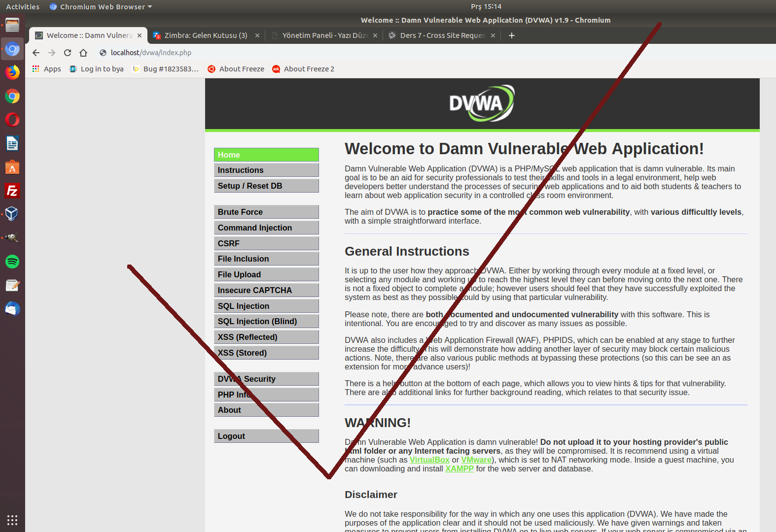Image resolution: width=776 pixels, height=532 pixels.
Task: Go back with the browser back arrow
Action: pyautogui.click(x=36, y=53)
